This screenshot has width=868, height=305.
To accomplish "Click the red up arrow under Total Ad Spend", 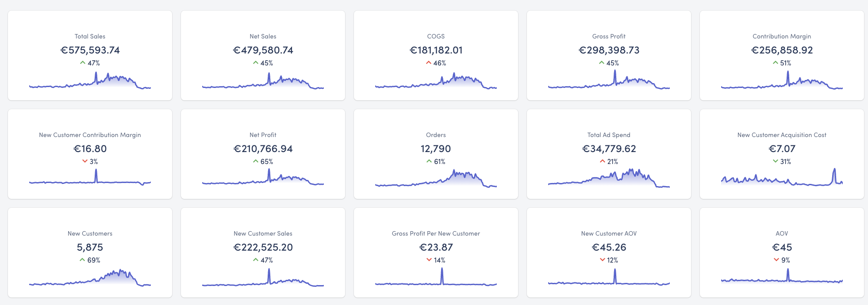I will point(603,161).
